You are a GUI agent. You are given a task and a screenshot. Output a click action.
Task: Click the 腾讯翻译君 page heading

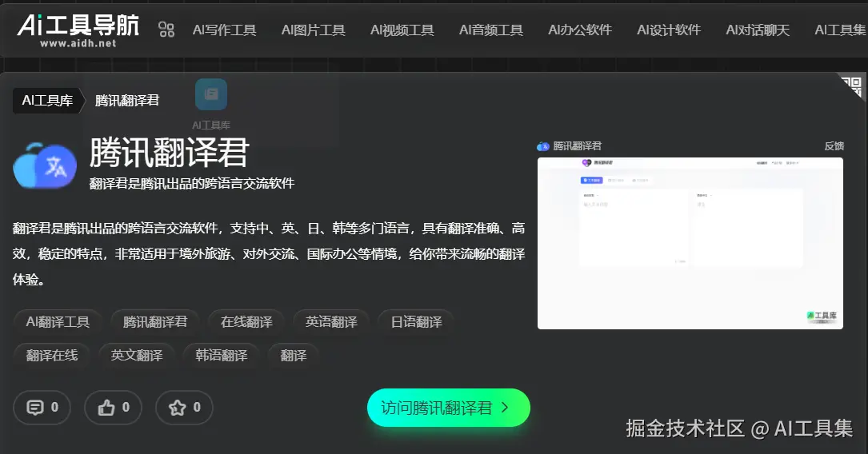(170, 152)
